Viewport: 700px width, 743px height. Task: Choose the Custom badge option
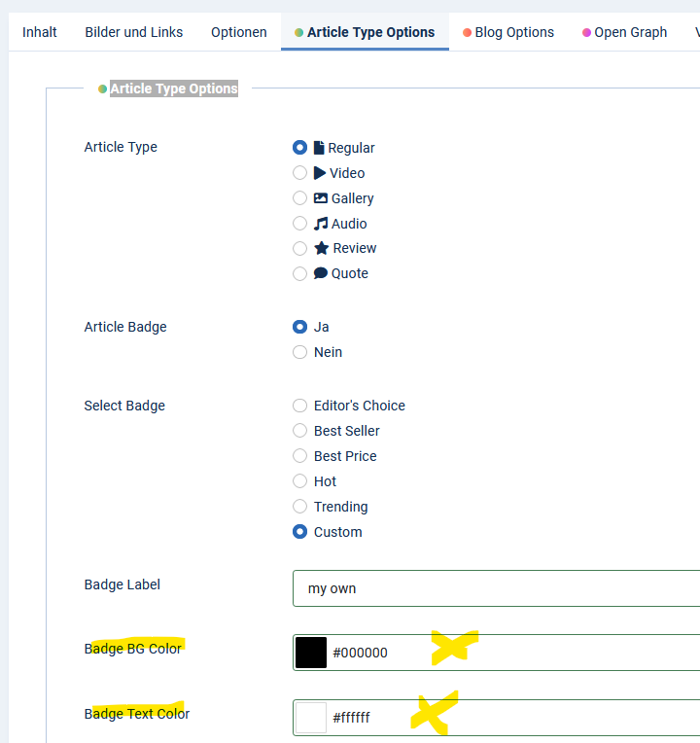[299, 532]
